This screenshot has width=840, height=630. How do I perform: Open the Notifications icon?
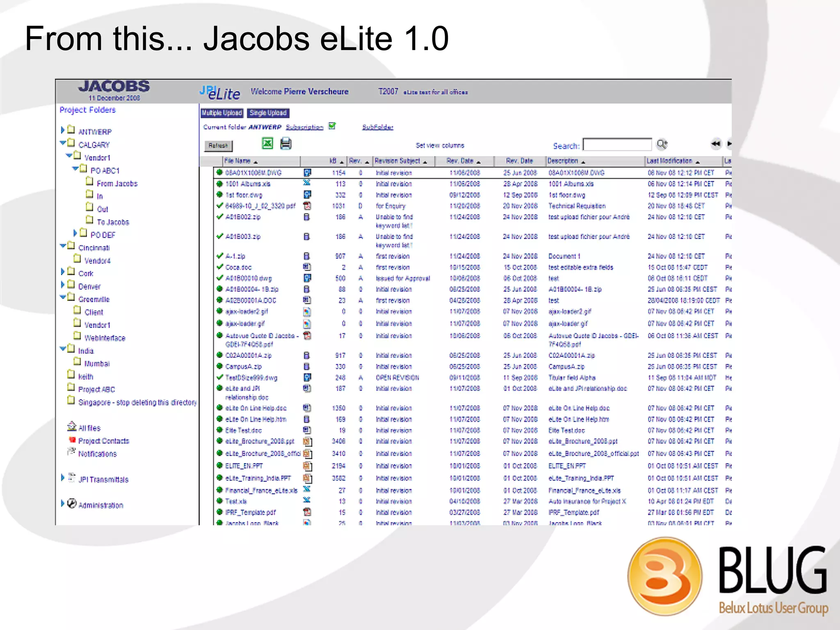[x=71, y=452]
